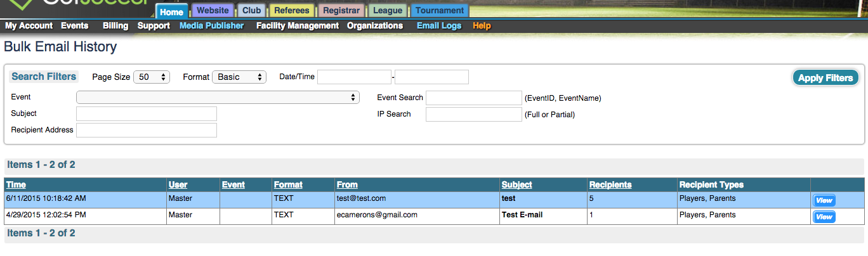Viewport: 868px width, 256px height.
Task: Open the Billing menu
Action: (x=115, y=26)
